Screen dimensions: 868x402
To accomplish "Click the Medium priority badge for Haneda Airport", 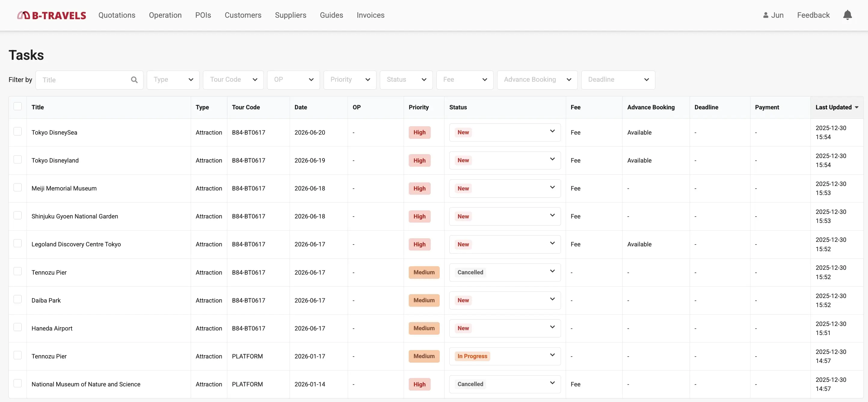I will [x=424, y=328].
